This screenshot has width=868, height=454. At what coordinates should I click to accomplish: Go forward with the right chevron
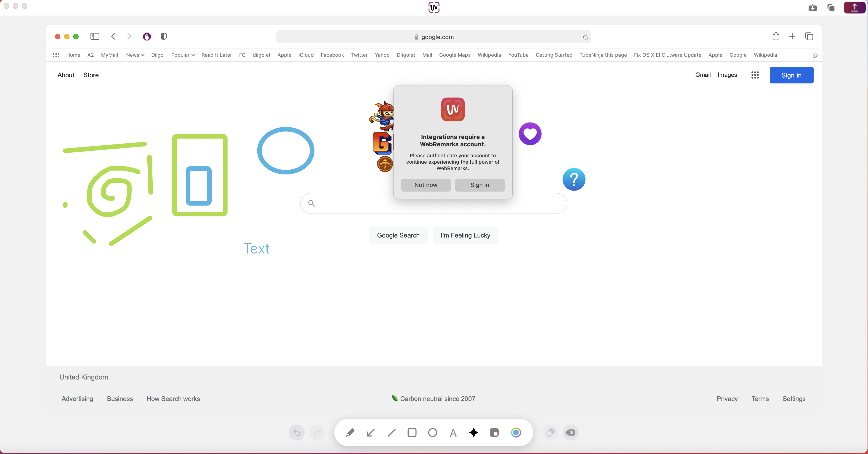tap(129, 36)
